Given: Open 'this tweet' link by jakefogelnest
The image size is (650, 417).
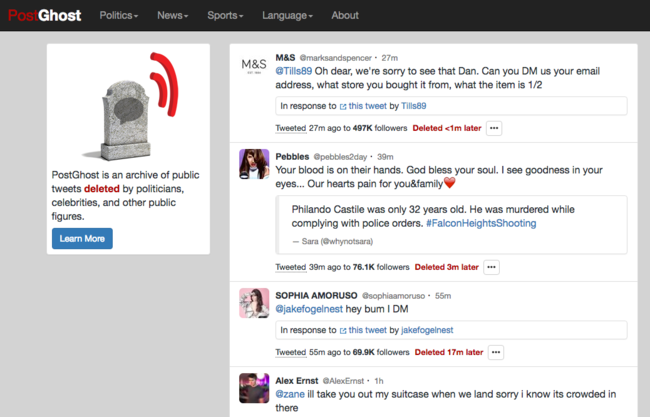Looking at the screenshot, I should tap(367, 330).
